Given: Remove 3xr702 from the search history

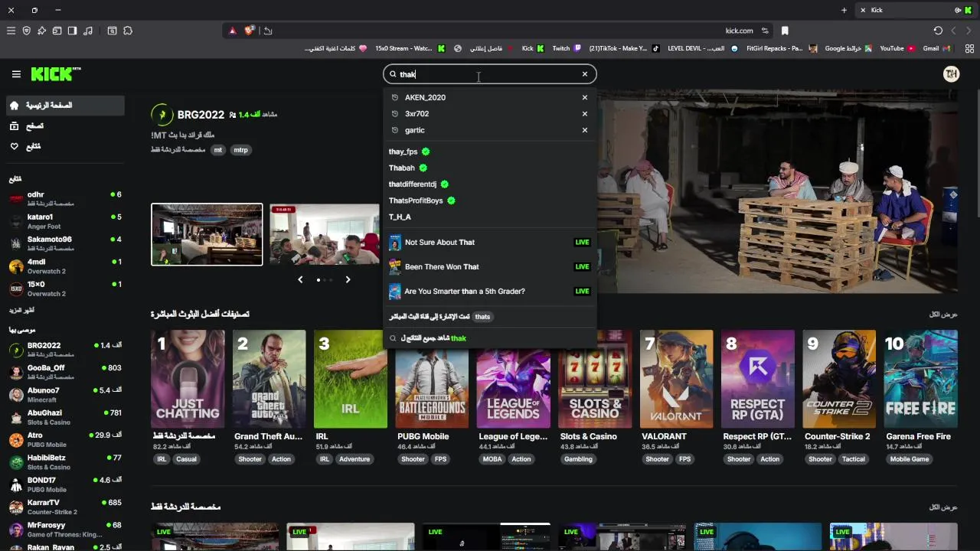Looking at the screenshot, I should point(585,113).
